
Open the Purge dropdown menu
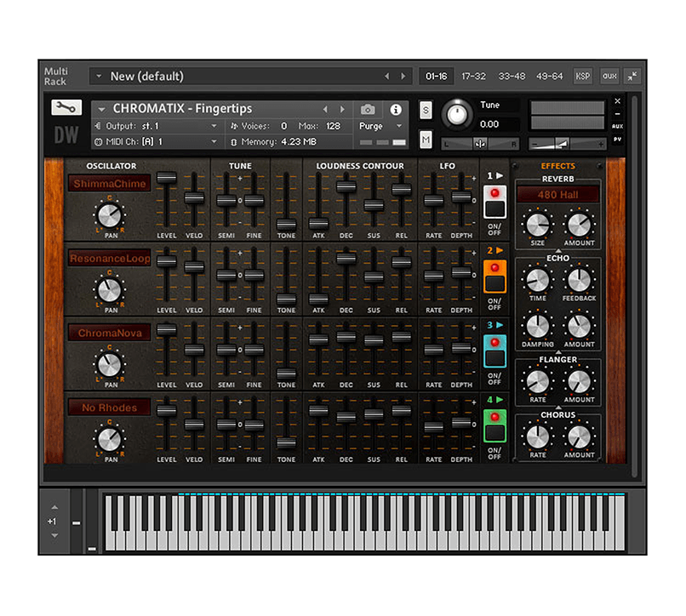(381, 126)
